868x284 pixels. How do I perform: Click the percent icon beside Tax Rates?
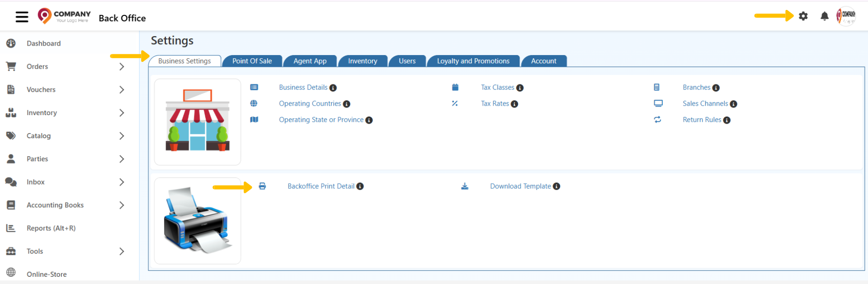coord(455,103)
